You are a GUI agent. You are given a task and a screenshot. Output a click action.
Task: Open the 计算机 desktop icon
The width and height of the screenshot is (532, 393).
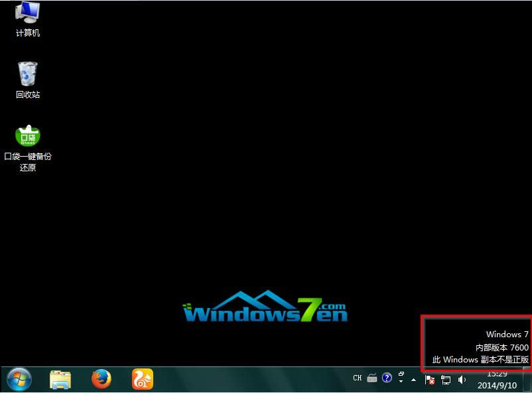27,13
